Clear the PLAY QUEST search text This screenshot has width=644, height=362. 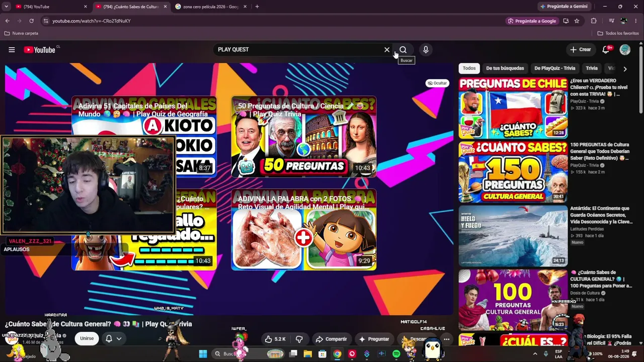coord(387,49)
